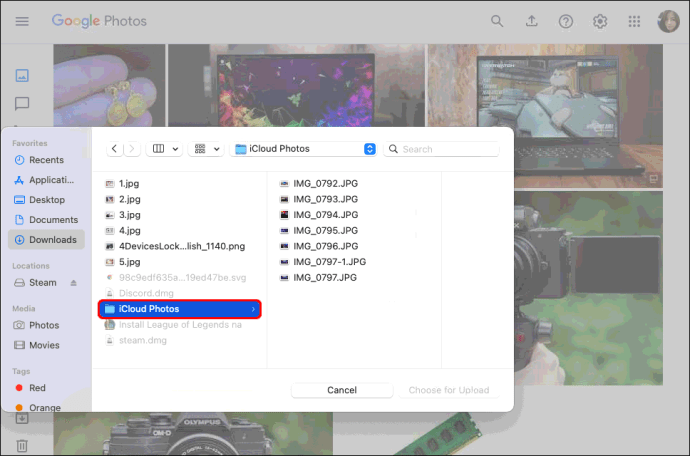Open the group-by grid dropdown
Viewport: 690px width, 456px height.
click(206, 149)
